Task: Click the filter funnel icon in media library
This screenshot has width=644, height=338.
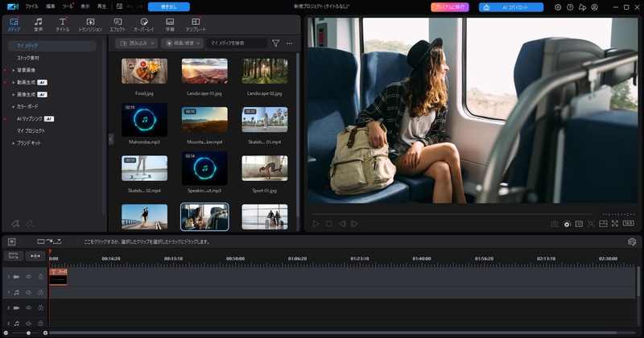Action: tap(275, 43)
